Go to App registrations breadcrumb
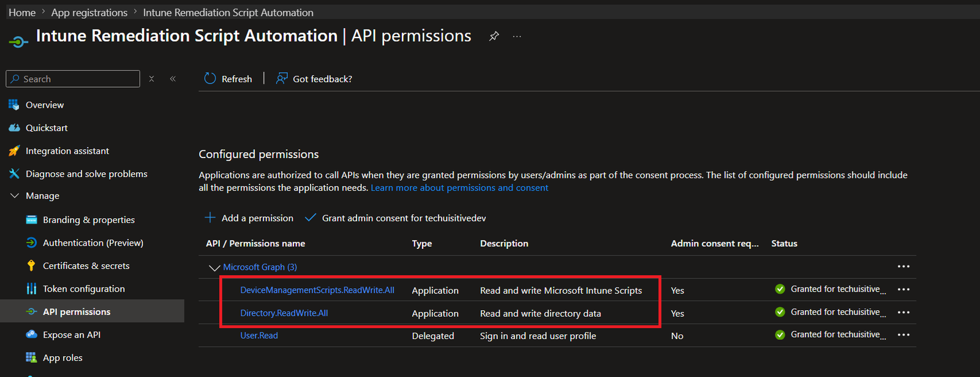 click(89, 12)
